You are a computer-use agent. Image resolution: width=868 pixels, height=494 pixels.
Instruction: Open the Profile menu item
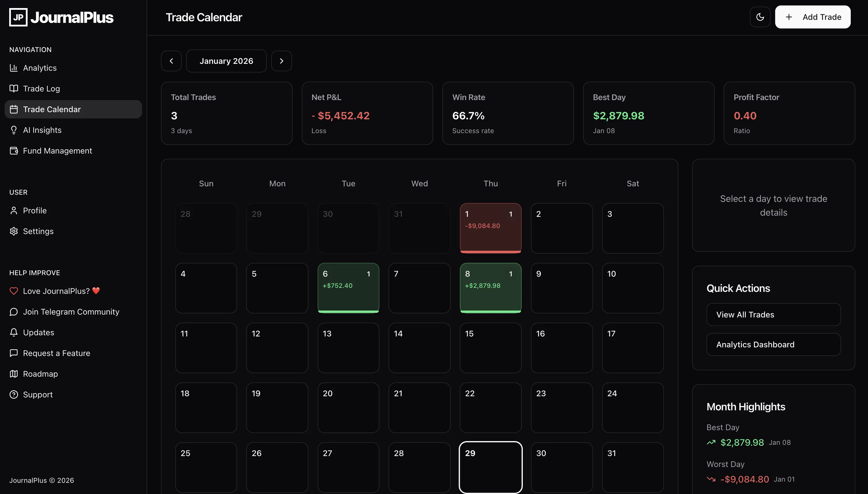pos(34,210)
